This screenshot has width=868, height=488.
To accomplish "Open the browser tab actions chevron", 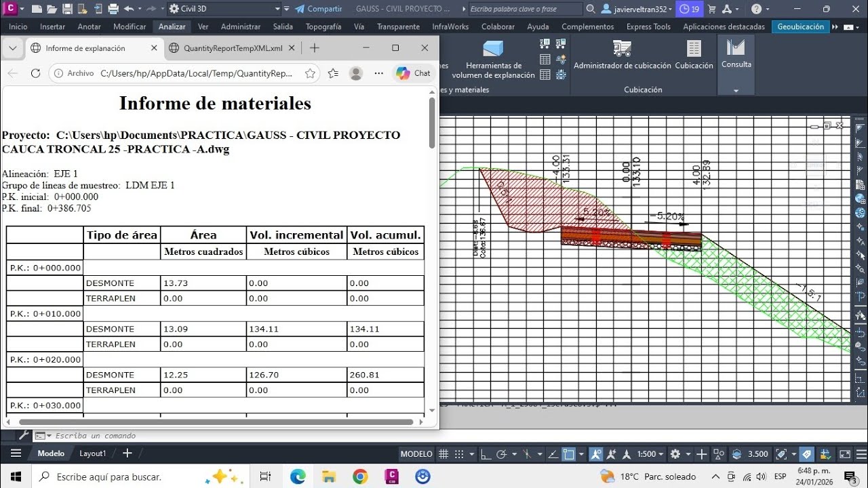I will 13,48.
